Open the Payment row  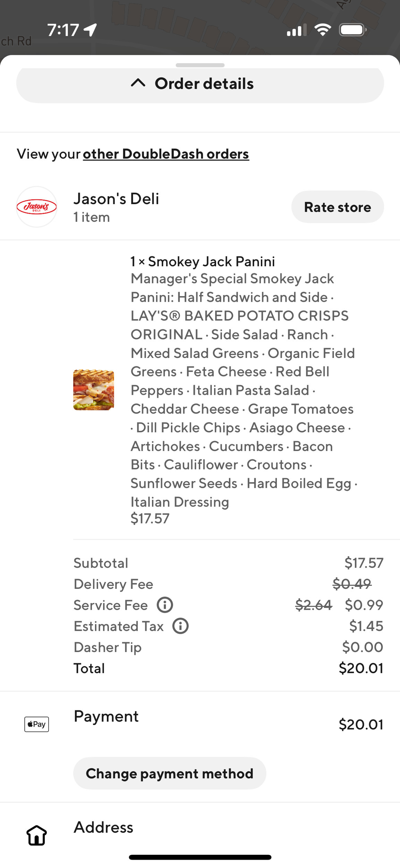pos(106,717)
